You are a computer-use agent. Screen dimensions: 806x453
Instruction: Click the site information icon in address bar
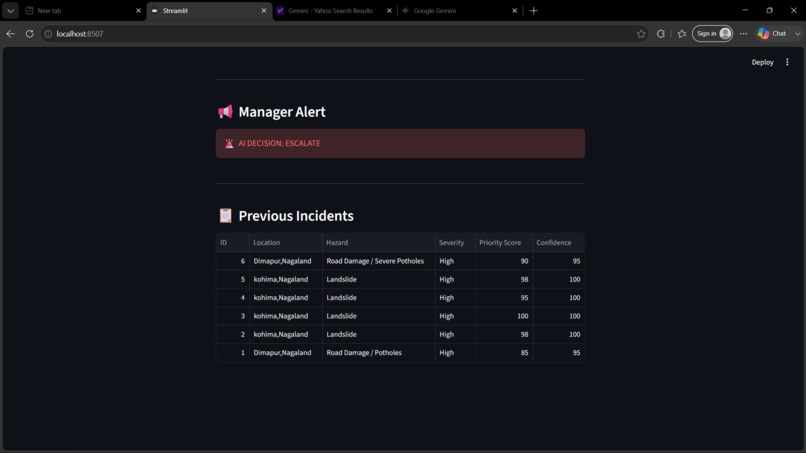point(48,34)
